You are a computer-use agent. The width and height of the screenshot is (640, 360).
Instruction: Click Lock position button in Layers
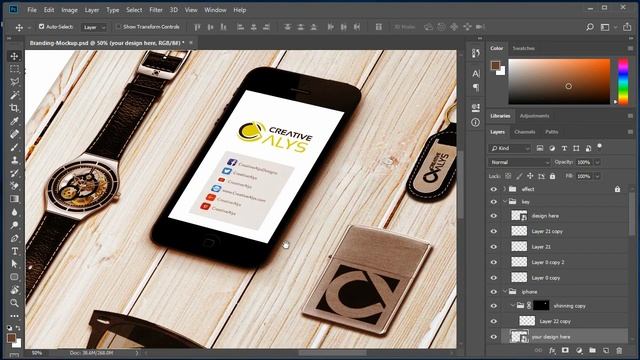point(530,176)
